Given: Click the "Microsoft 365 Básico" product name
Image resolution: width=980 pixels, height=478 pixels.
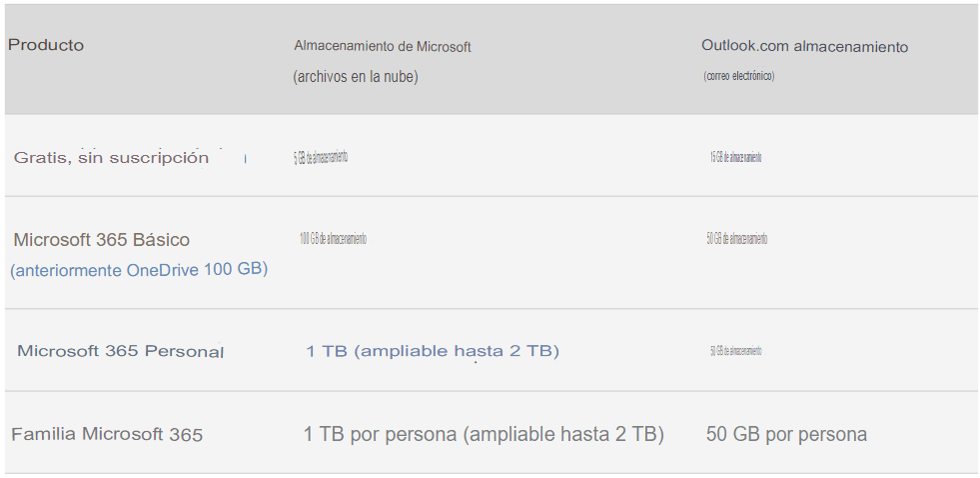Looking at the screenshot, I should point(101,240).
